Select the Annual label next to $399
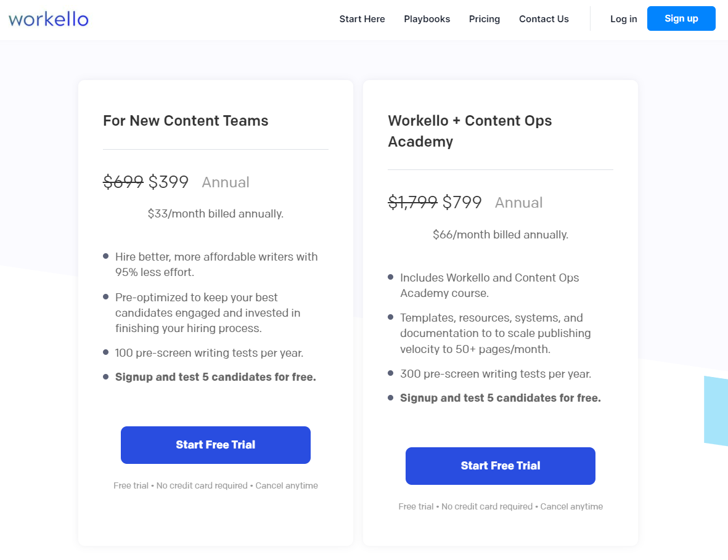This screenshot has height=560, width=728. 226,182
